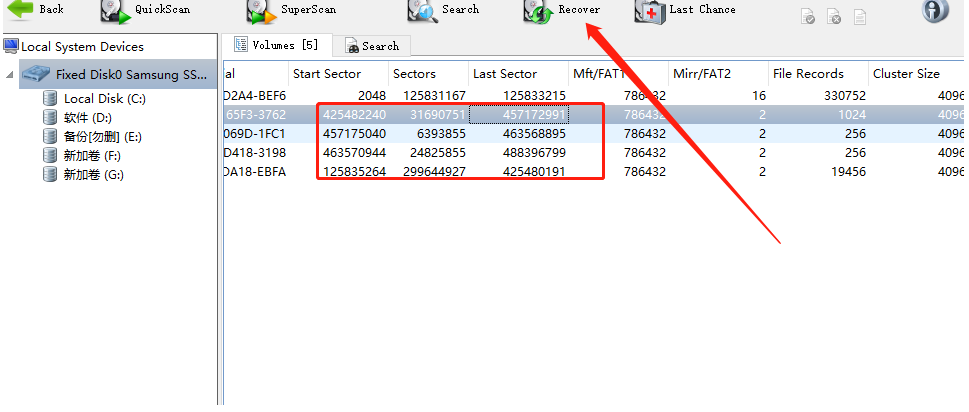Click the Search magnifier disk icon
This screenshot has height=412, width=969.
[x=423, y=12]
